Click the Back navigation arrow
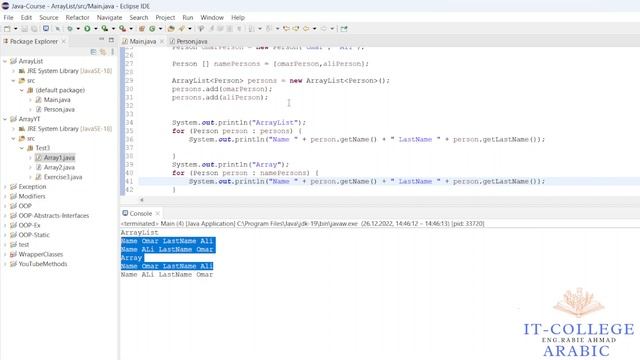Image resolution: width=640 pixels, height=360 pixels. [306, 29]
